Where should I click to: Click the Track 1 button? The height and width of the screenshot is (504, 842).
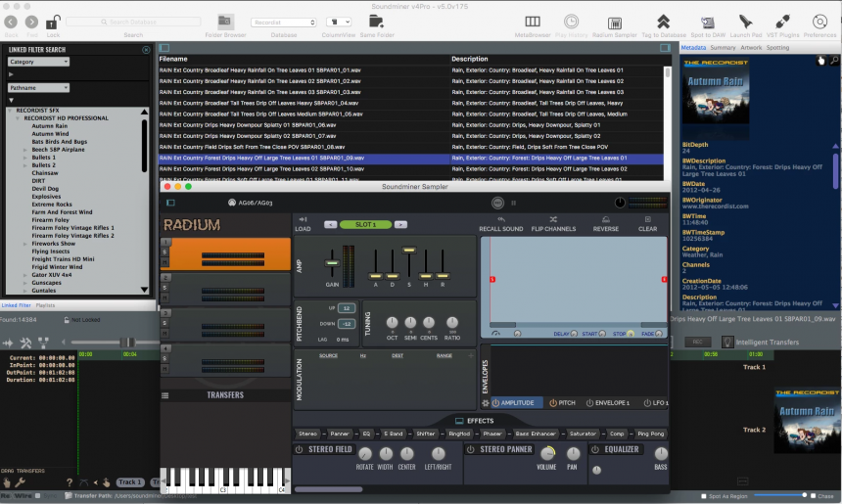pyautogui.click(x=130, y=482)
